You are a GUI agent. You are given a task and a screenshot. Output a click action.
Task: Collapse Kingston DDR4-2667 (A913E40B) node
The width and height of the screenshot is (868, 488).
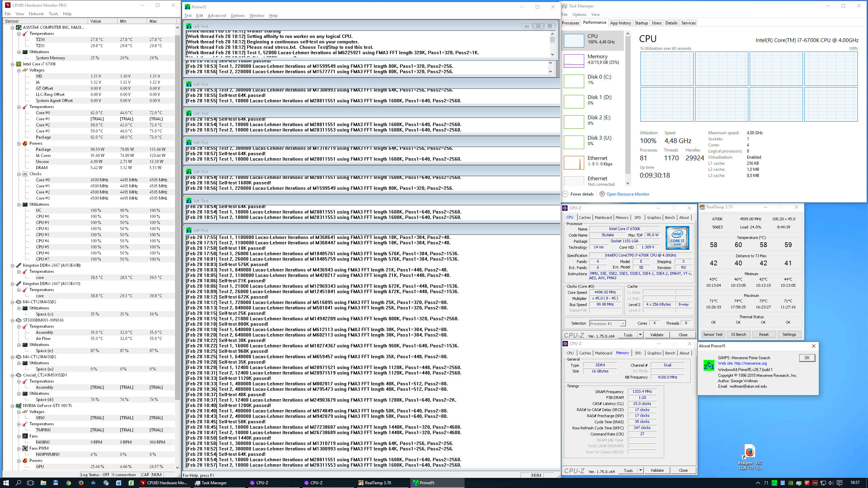click(x=13, y=265)
